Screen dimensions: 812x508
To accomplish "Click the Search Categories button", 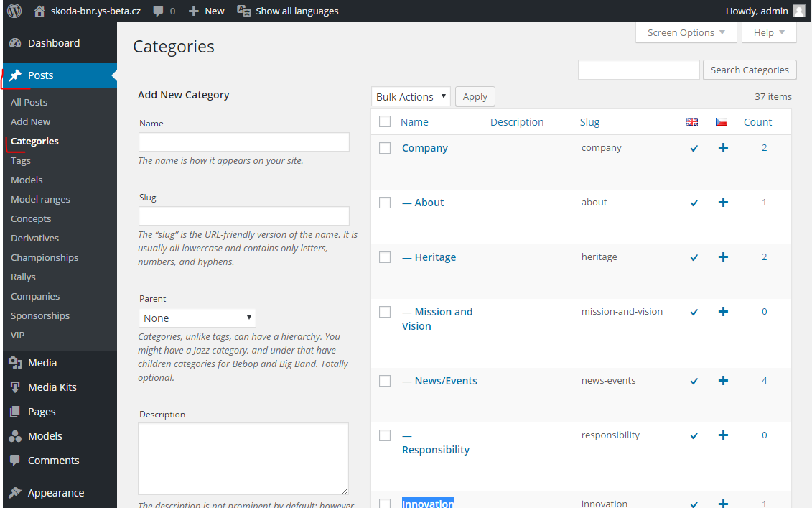I will point(750,70).
